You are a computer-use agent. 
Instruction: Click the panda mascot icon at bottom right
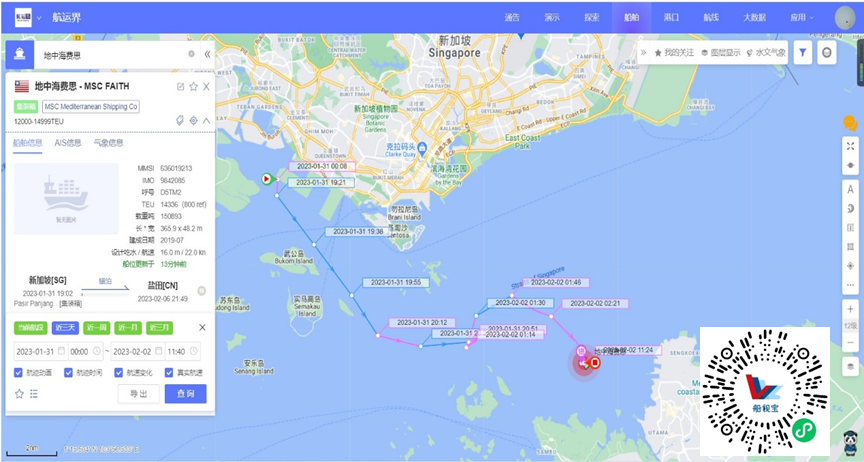tap(850, 441)
